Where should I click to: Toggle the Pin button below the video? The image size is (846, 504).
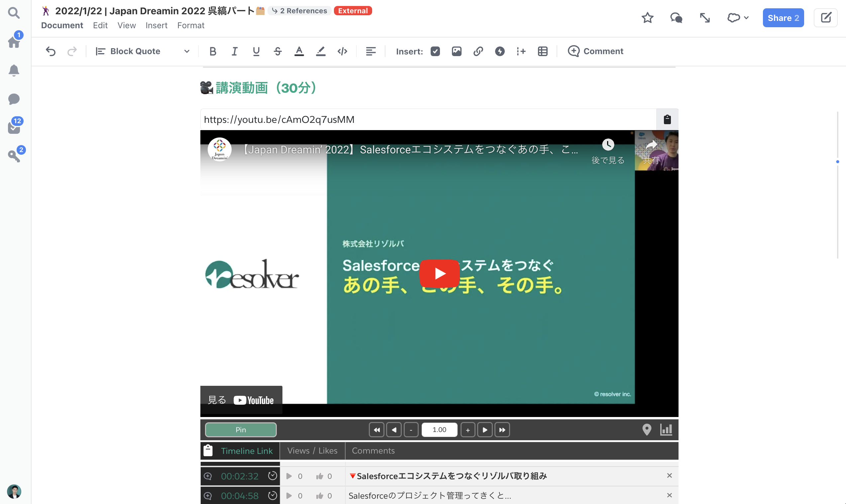241,430
